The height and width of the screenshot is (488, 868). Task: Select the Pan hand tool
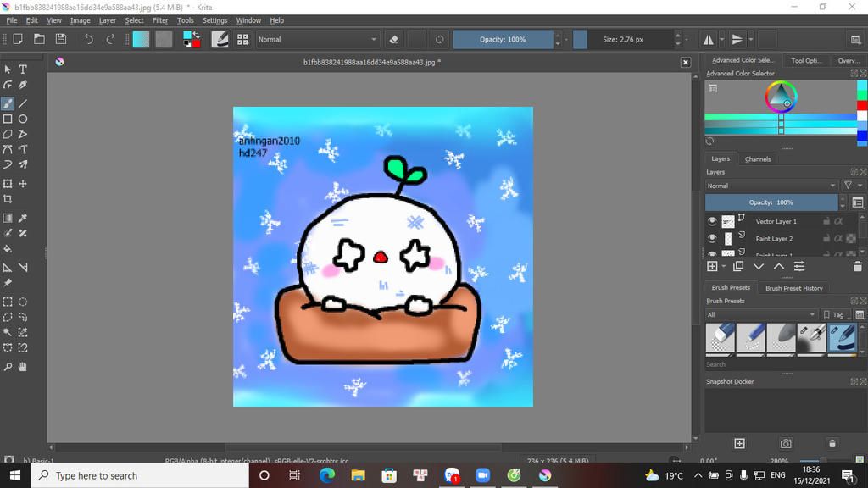(x=23, y=367)
